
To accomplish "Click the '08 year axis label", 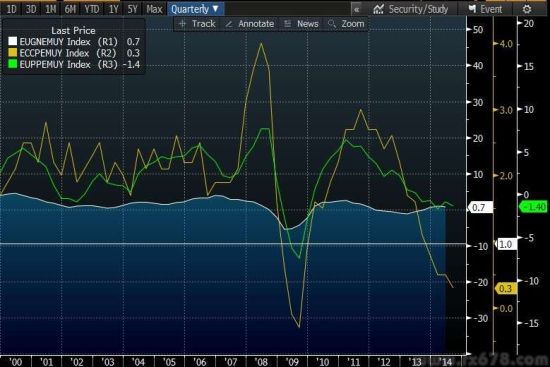I will coord(262,361).
